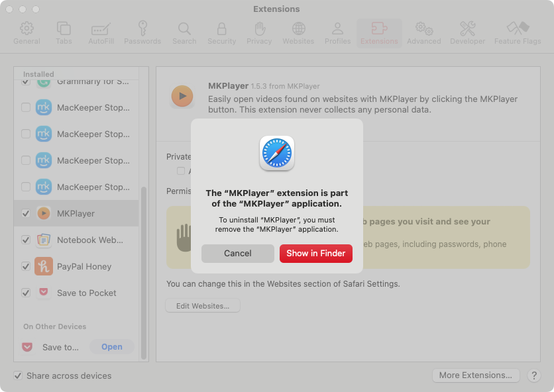Open the Privacy hand icon tab

259,33
